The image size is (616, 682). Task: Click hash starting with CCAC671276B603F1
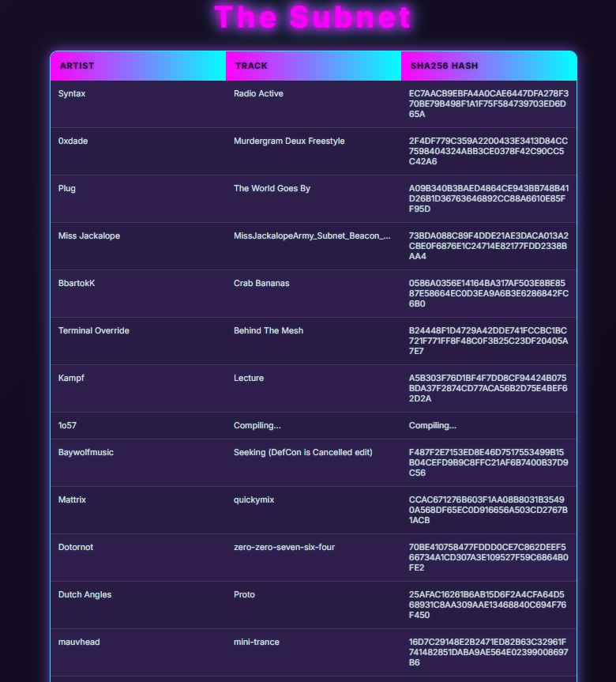(489, 511)
